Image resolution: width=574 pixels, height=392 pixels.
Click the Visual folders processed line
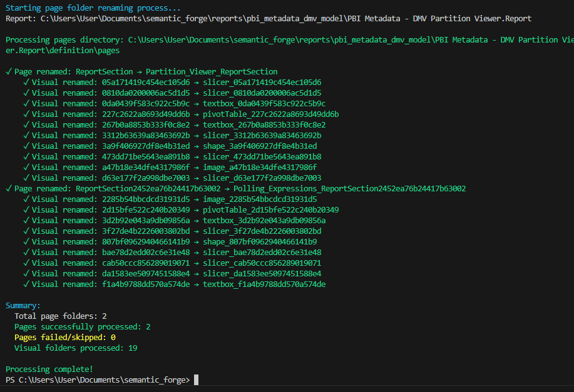pyautogui.click(x=75, y=348)
